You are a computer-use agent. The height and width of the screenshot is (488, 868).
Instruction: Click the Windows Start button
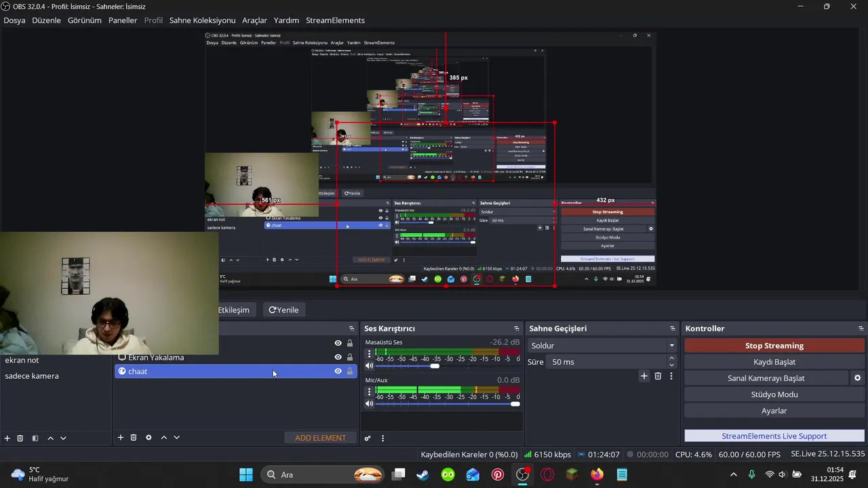[246, 474]
